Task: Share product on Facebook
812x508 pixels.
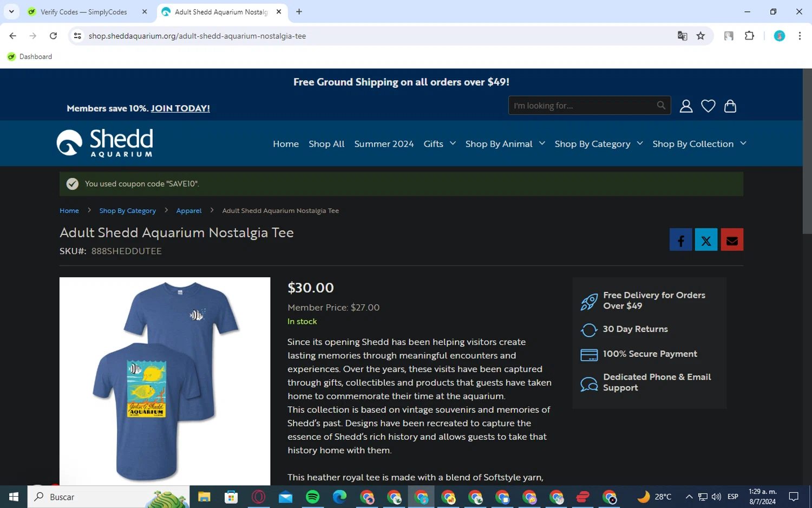Action: point(680,239)
